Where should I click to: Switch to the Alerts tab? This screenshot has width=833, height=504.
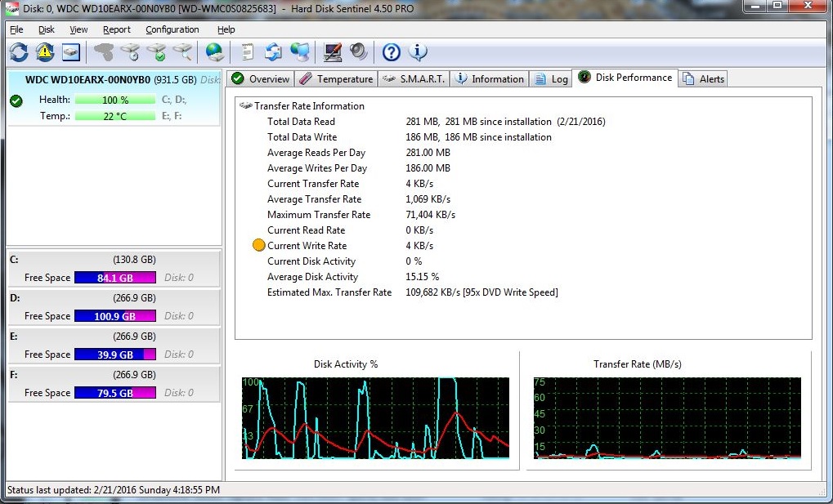coord(703,78)
